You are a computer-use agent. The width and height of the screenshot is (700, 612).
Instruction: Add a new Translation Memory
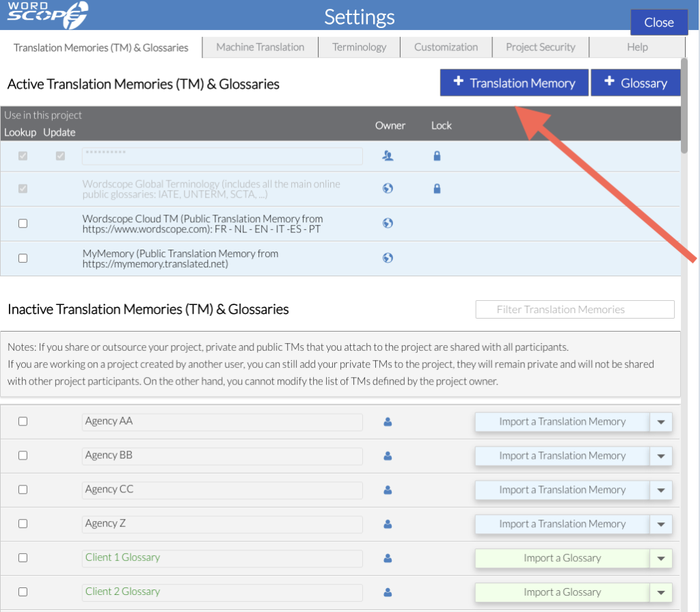[514, 83]
